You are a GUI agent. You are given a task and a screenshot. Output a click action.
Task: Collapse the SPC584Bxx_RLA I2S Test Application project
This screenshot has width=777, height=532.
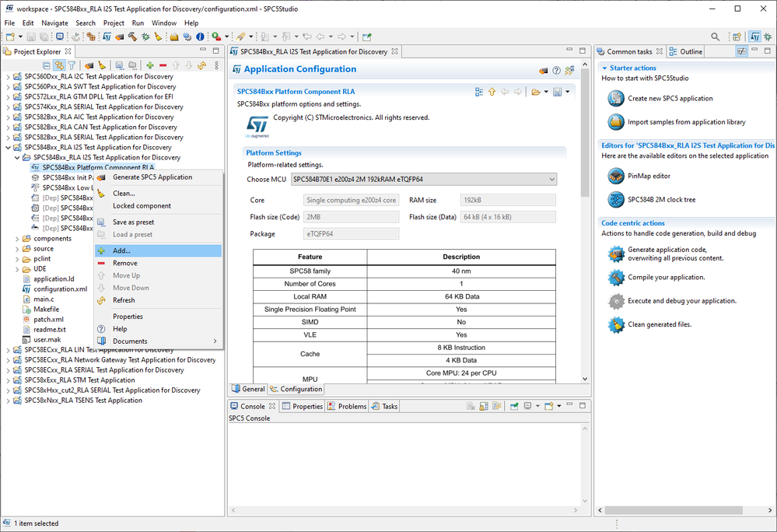[x=8, y=147]
